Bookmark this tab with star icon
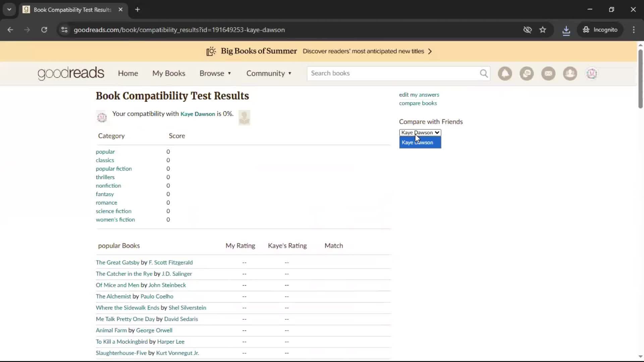 click(543, 30)
